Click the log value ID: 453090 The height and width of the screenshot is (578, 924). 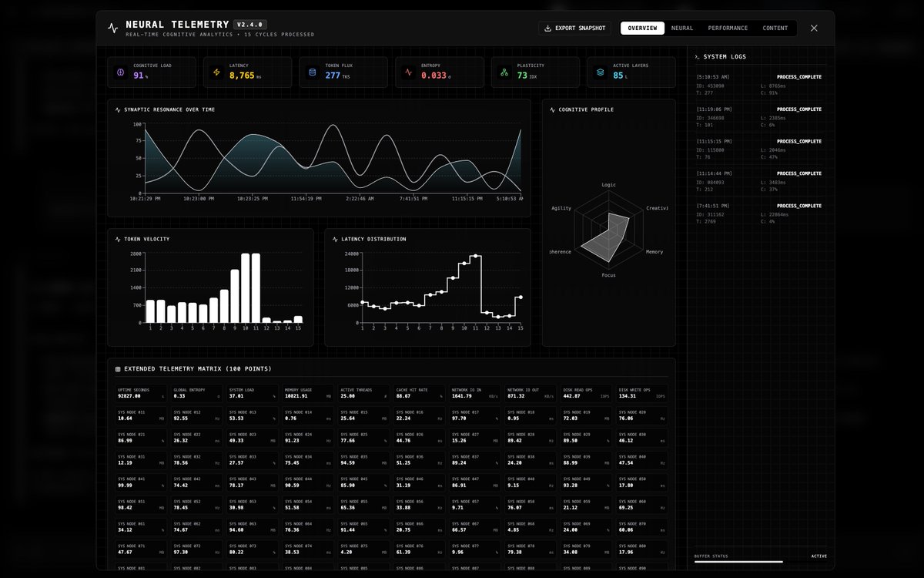point(710,86)
